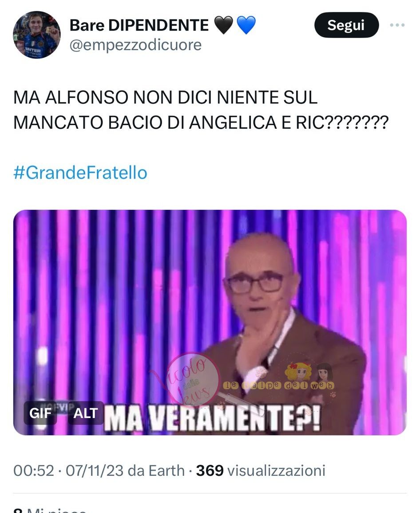Click the blue heart emoji in the name
The height and width of the screenshot is (513, 420).
tap(246, 25)
